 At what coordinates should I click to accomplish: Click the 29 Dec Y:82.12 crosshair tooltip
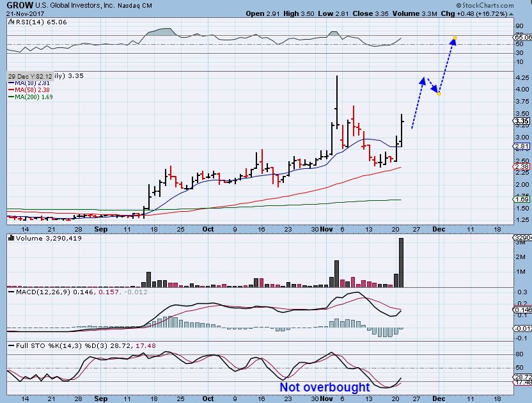pyautogui.click(x=30, y=76)
